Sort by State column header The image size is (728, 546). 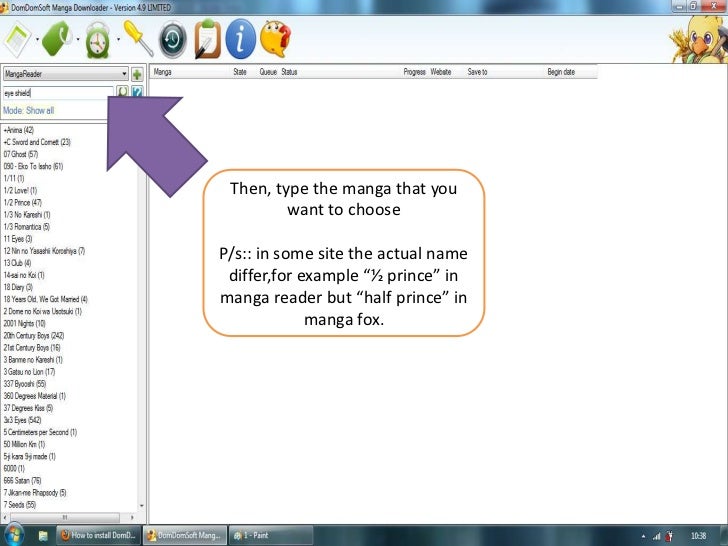[240, 72]
